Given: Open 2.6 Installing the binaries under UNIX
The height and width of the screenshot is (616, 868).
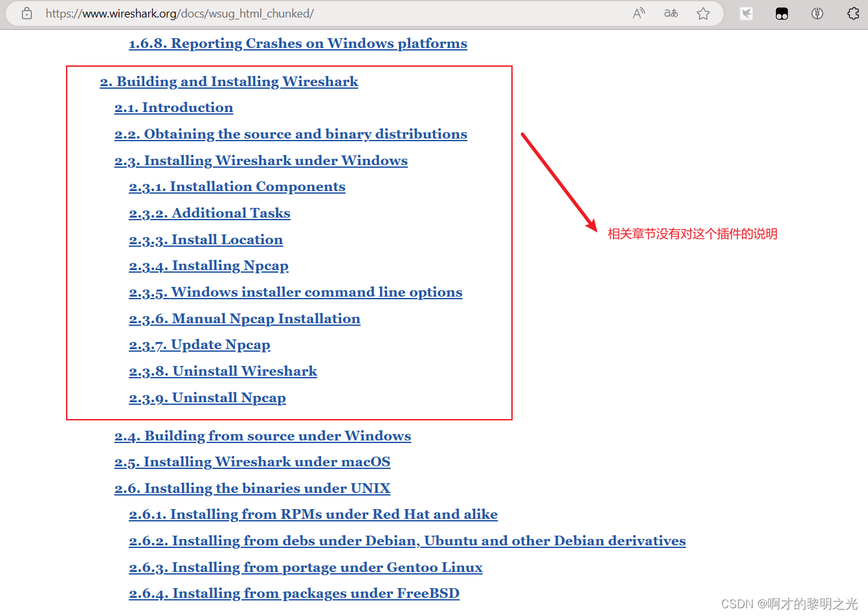Looking at the screenshot, I should pyautogui.click(x=252, y=488).
